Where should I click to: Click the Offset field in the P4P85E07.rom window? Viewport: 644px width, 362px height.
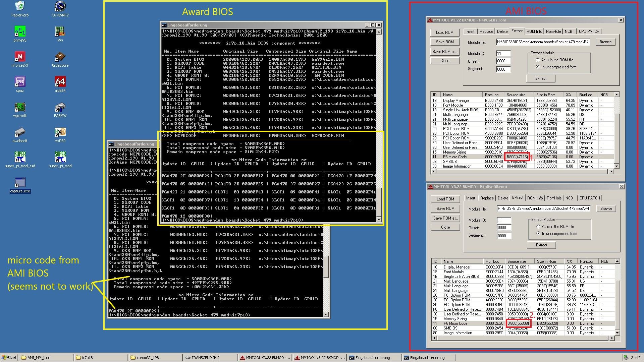(x=503, y=61)
